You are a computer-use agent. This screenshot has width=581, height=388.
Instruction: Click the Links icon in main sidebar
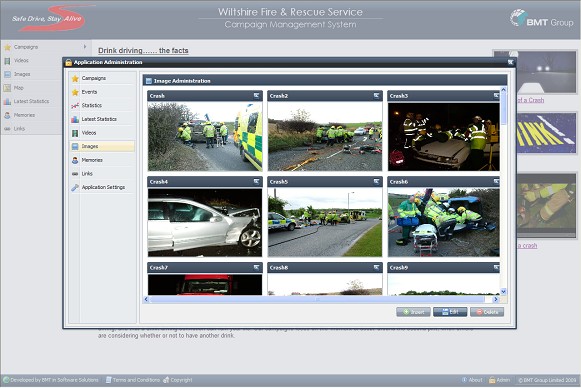(7, 129)
